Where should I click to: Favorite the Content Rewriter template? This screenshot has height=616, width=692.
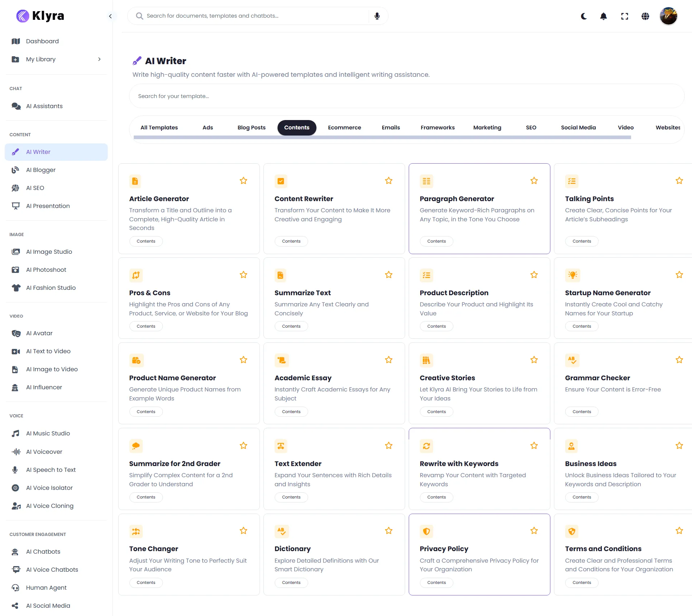[389, 181]
